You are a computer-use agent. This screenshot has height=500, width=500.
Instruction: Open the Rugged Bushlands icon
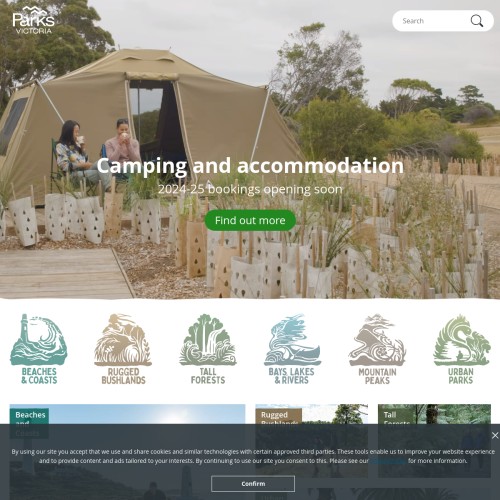click(x=123, y=349)
